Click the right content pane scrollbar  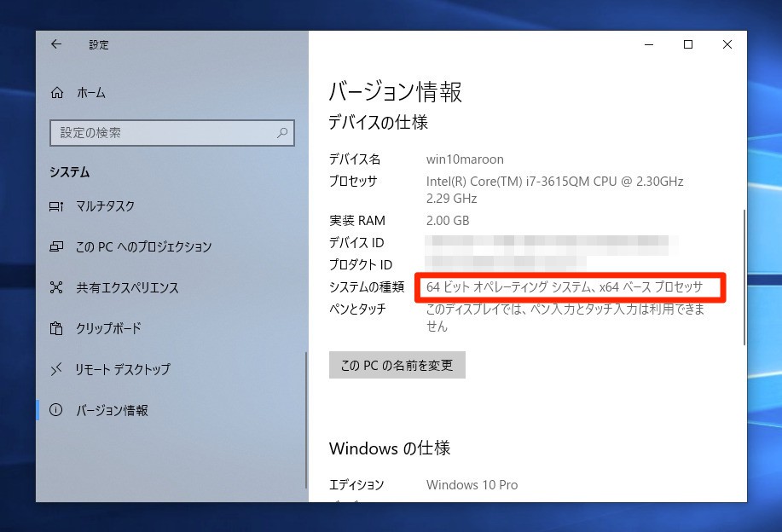click(744, 277)
